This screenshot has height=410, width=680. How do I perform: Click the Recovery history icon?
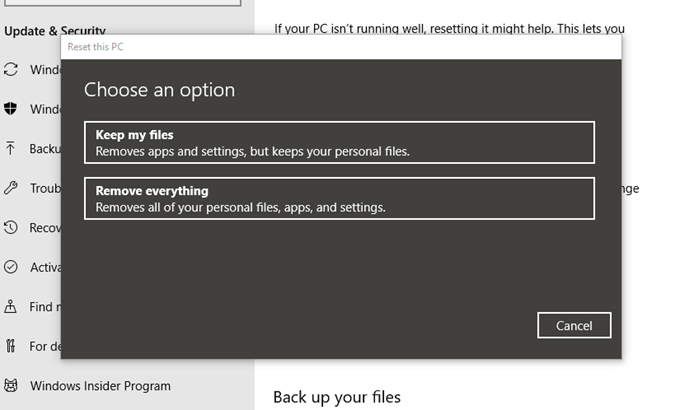pyautogui.click(x=12, y=227)
